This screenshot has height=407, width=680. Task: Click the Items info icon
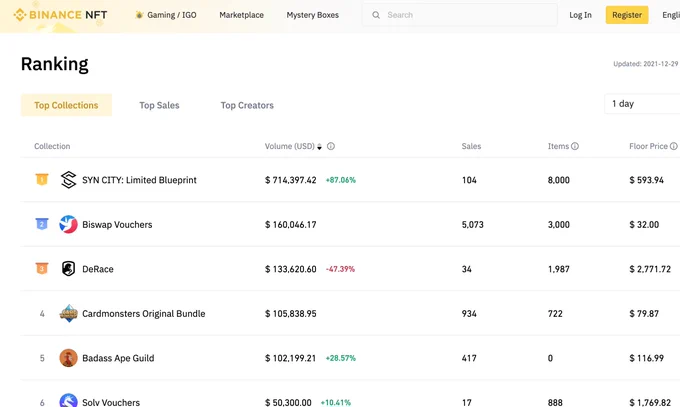coord(575,146)
